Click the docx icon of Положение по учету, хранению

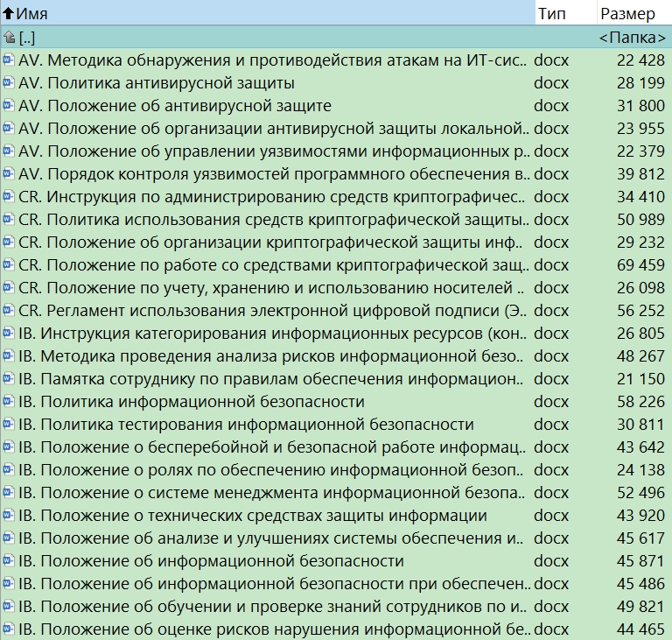(9, 287)
